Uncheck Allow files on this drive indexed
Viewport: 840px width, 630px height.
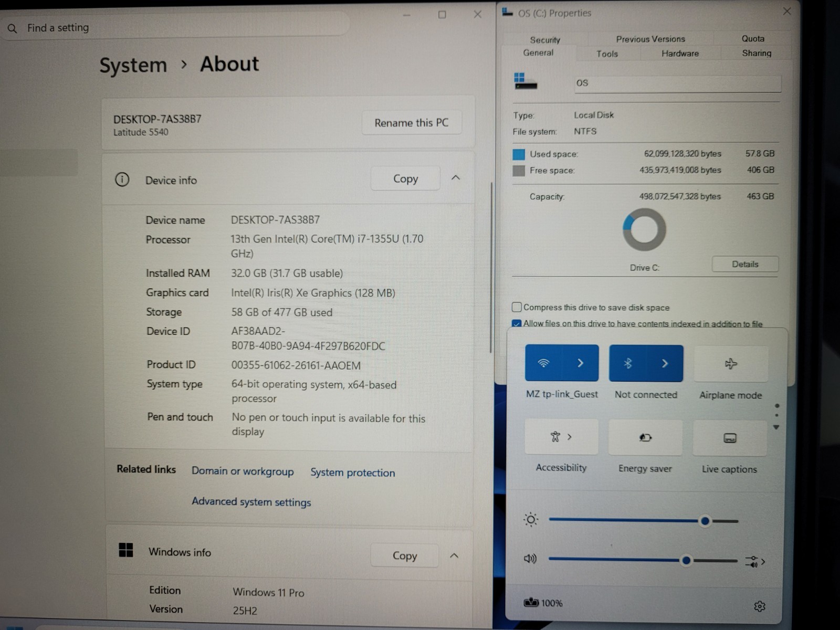pos(517,323)
